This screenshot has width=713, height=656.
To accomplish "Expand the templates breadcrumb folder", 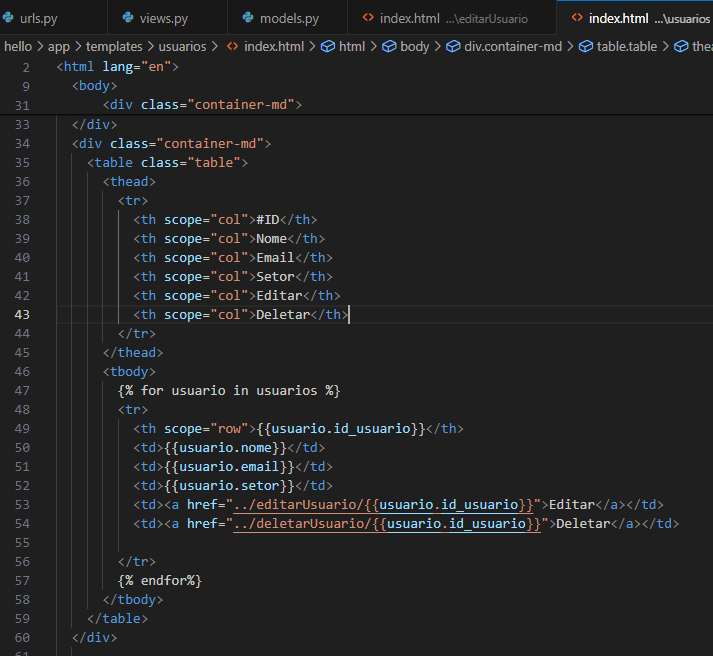I will (113, 46).
